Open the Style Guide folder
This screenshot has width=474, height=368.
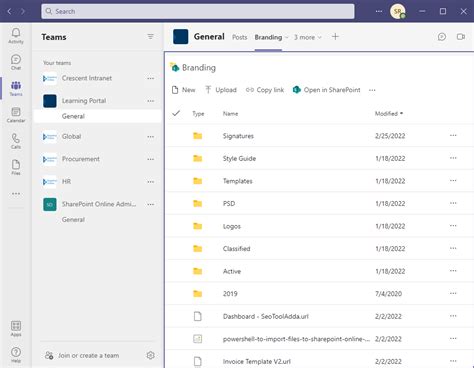pos(239,158)
